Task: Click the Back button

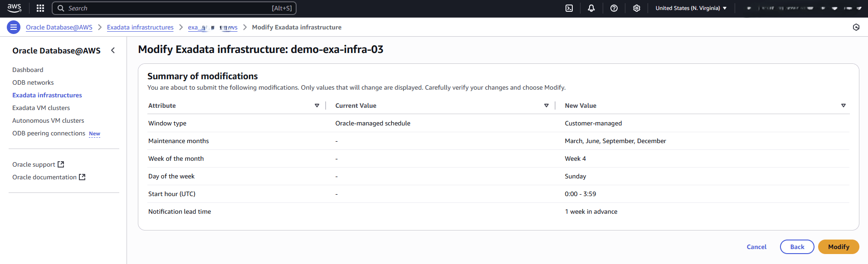Action: pyautogui.click(x=797, y=247)
